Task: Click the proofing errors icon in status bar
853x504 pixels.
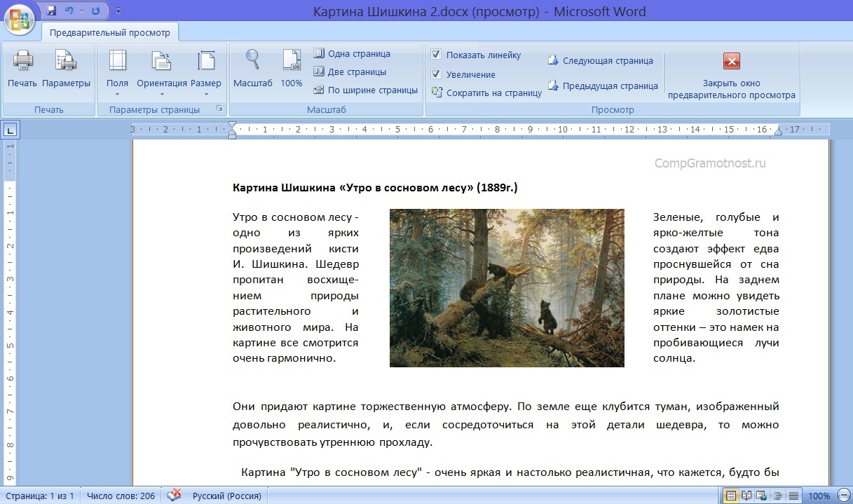Action: pos(174,496)
